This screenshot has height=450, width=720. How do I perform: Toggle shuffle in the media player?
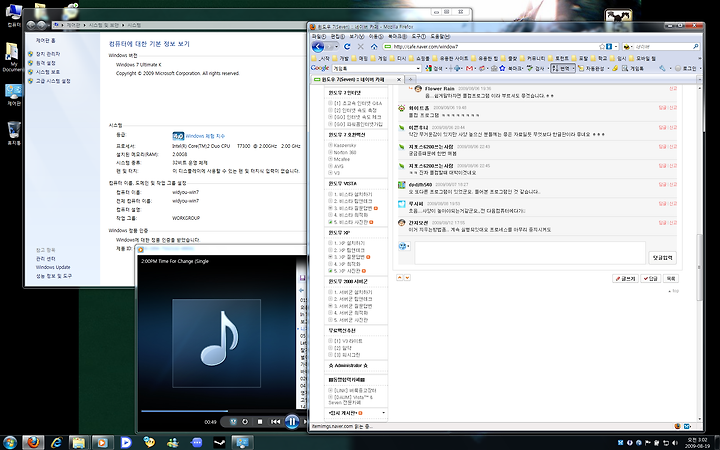click(x=233, y=422)
